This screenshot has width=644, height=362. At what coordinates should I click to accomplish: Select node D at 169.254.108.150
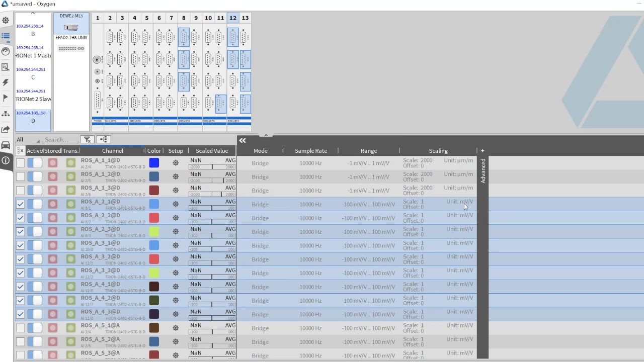pyautogui.click(x=33, y=121)
